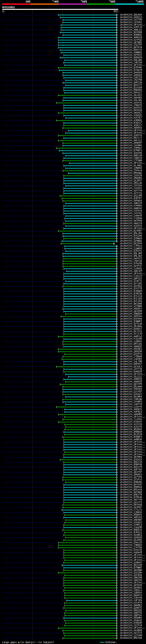Click the green ~80% identity legend segment
146x644 pixels.
[101, 4]
